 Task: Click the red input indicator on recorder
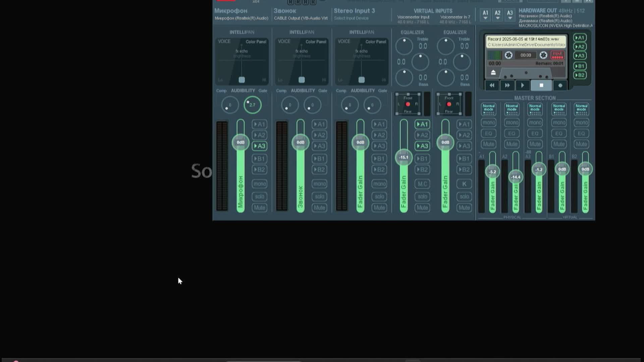pos(557,55)
